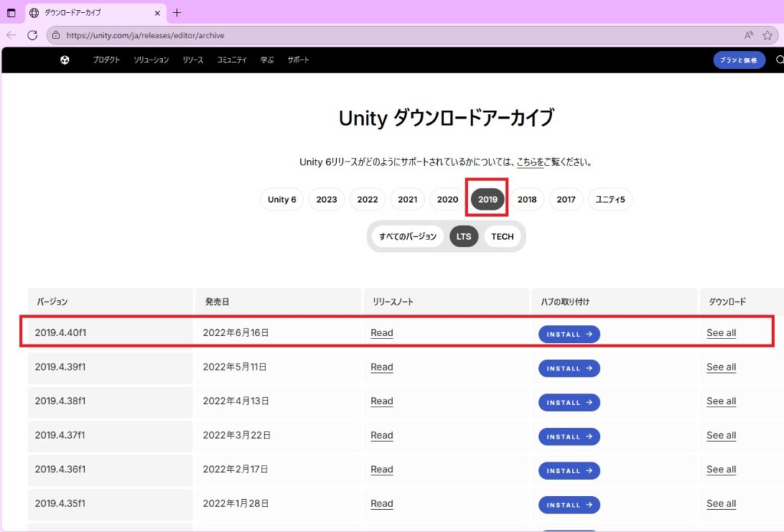
Task: Open the search icon in the navbar
Action: [779, 60]
